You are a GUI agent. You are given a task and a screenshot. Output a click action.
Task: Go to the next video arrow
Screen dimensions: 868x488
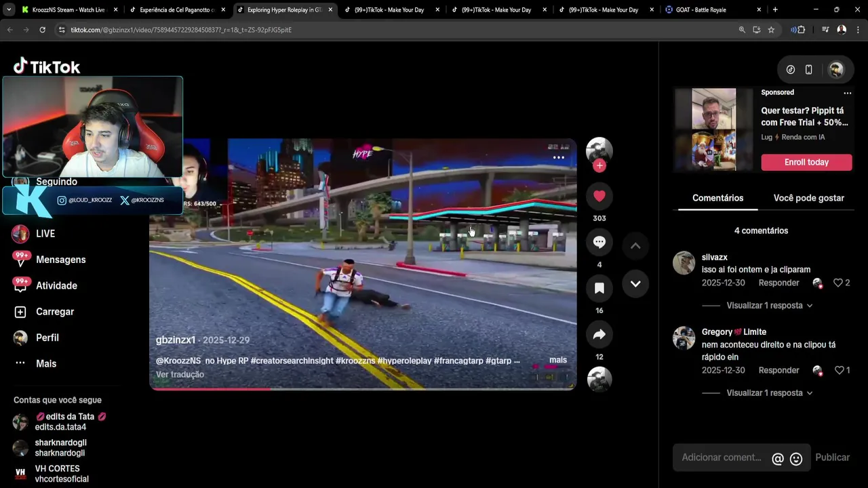pos(635,284)
